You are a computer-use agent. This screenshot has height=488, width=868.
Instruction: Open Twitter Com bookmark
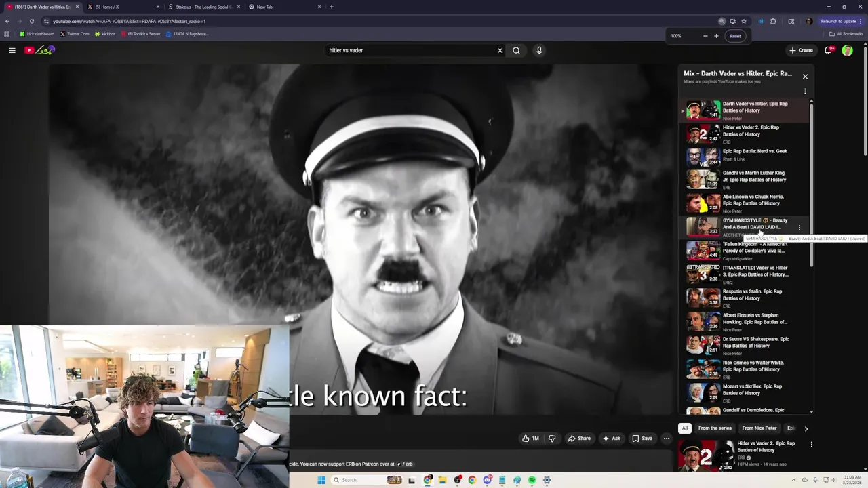point(75,34)
